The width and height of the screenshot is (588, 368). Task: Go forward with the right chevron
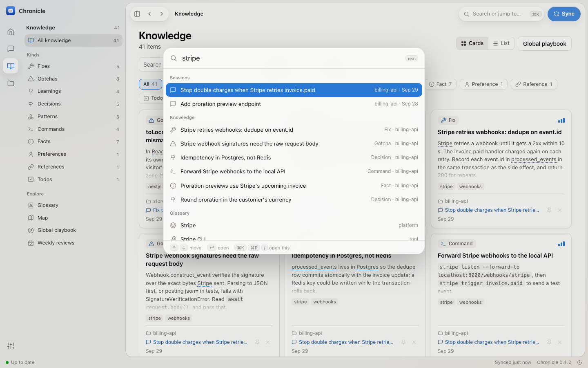(x=162, y=14)
